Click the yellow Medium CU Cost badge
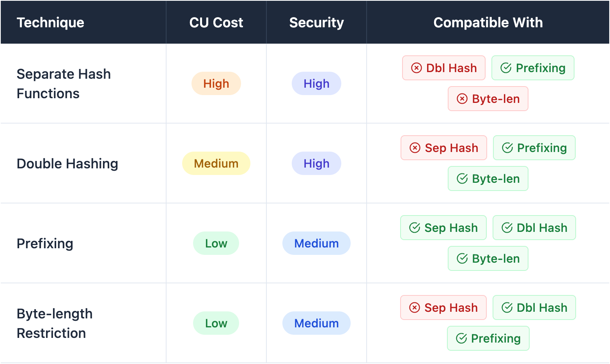The height and width of the screenshot is (364, 610). tap(216, 163)
